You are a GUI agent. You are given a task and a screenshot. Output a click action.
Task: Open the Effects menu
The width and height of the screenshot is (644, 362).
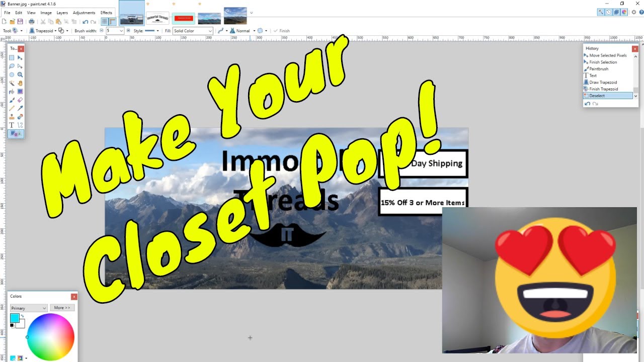click(x=106, y=13)
